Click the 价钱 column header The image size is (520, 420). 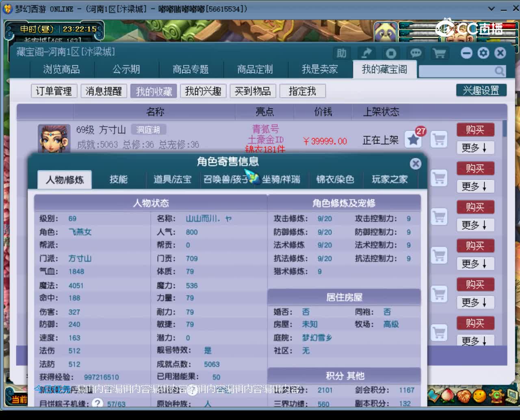[x=323, y=112]
